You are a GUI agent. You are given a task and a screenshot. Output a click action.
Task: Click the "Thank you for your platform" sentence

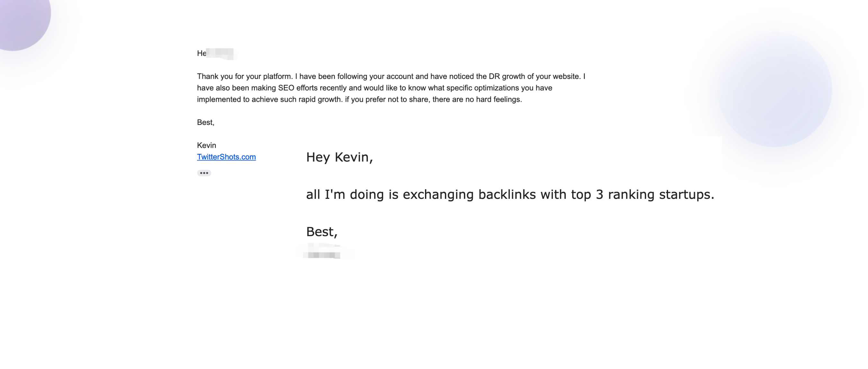coord(245,76)
